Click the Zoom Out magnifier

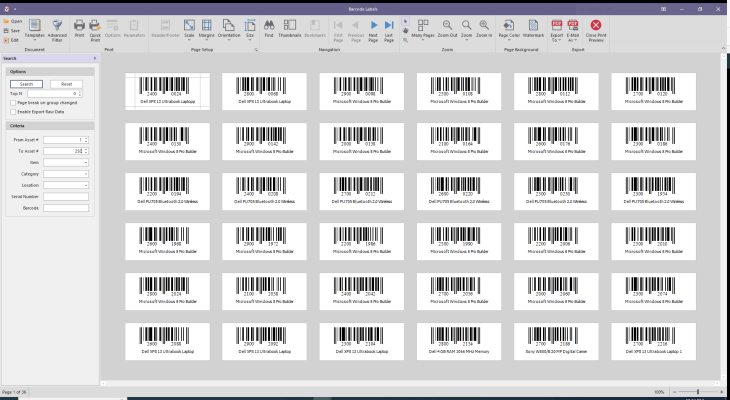(447, 26)
